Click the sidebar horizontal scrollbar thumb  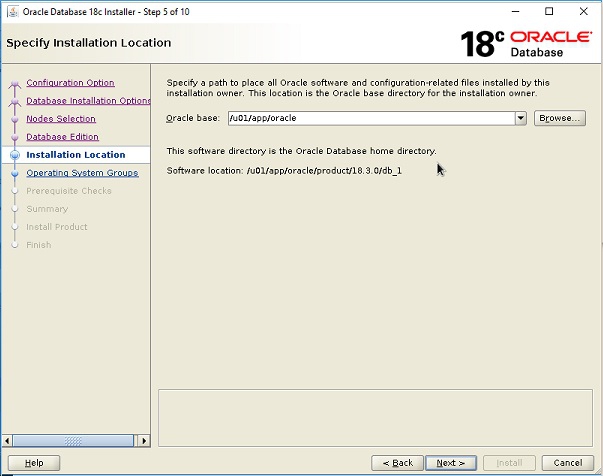73,441
